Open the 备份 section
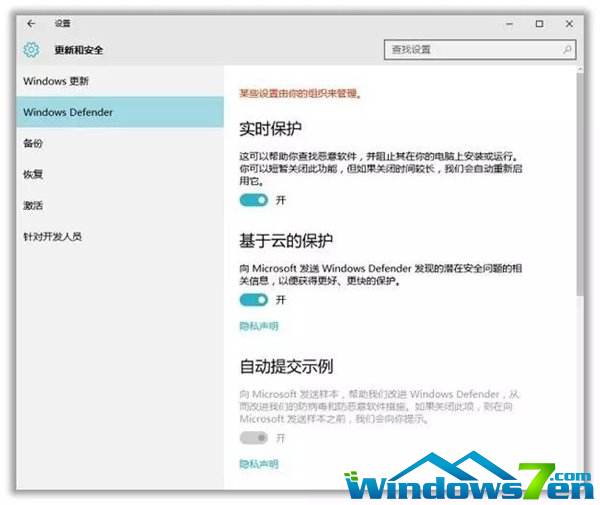The height and width of the screenshot is (505, 600). click(120, 143)
